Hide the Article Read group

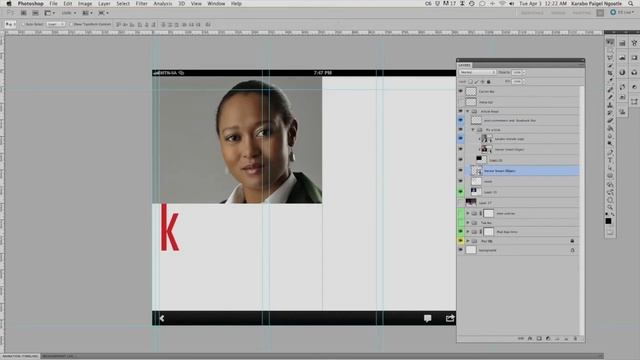point(460,111)
